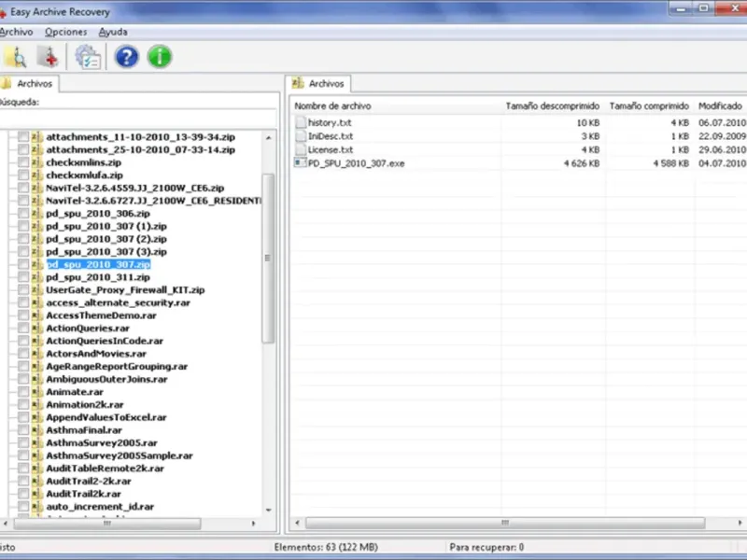The width and height of the screenshot is (747, 560).
Task: Click zip icon beside pd_spu_2010_311.zip
Action: click(x=37, y=277)
